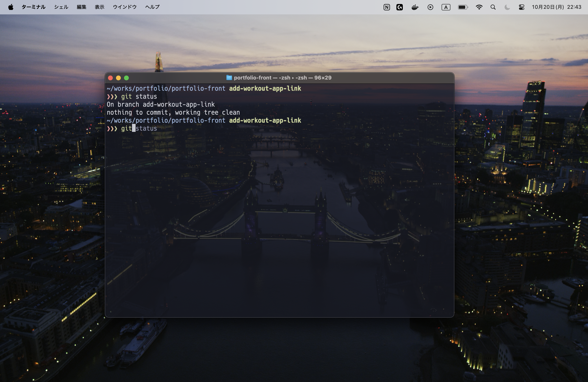The image size is (588, 382).
Task: Switch input source via A icon
Action: (446, 7)
